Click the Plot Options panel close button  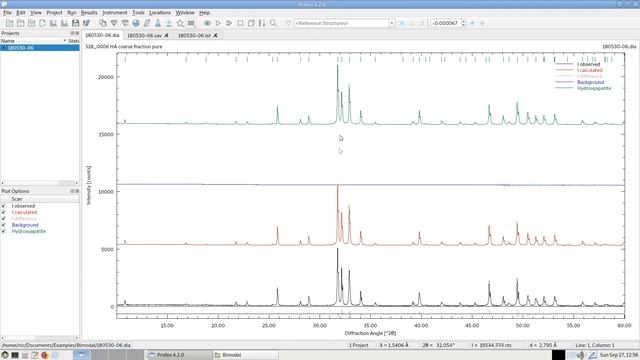77,191
